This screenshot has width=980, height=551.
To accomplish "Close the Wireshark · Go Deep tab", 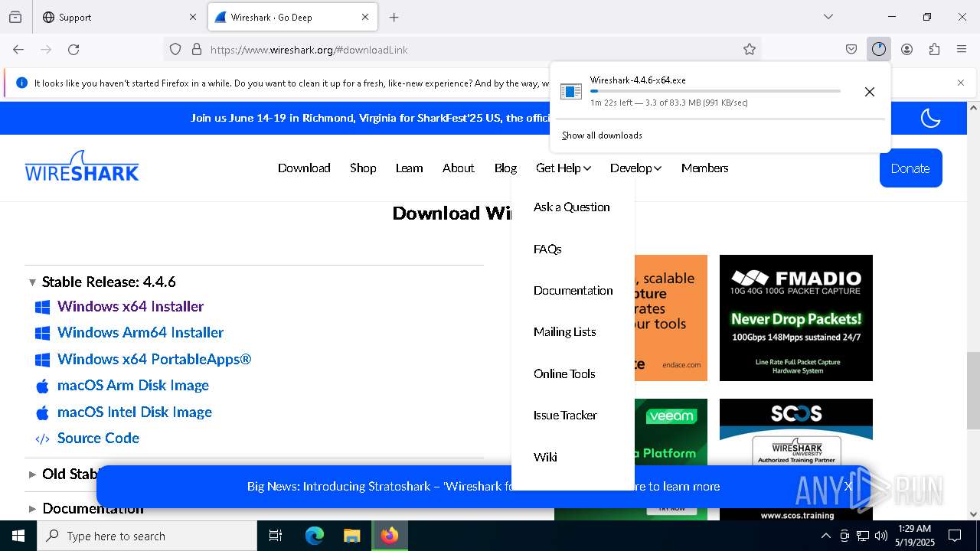I will coord(365,17).
